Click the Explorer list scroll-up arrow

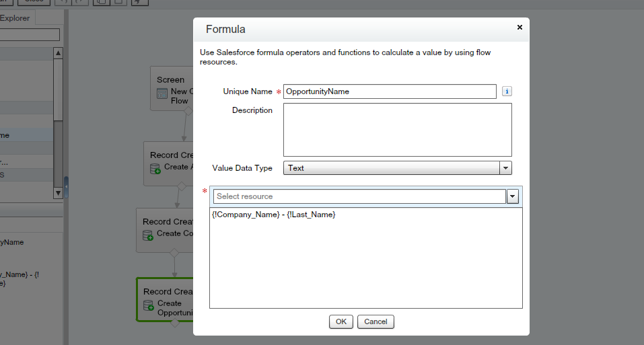59,52
